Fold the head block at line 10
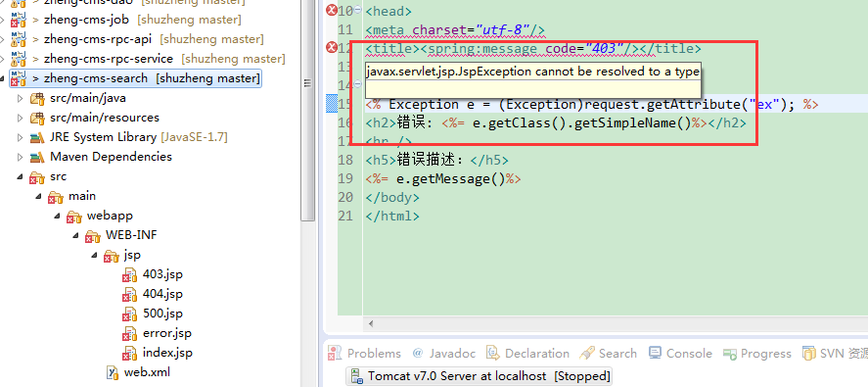 pos(357,10)
